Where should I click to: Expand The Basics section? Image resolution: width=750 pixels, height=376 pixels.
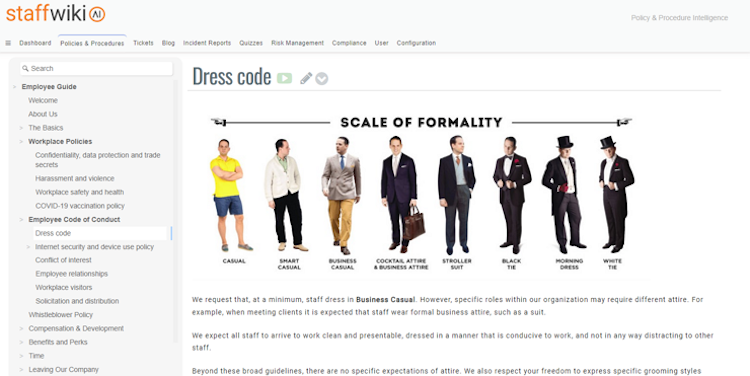coord(21,128)
